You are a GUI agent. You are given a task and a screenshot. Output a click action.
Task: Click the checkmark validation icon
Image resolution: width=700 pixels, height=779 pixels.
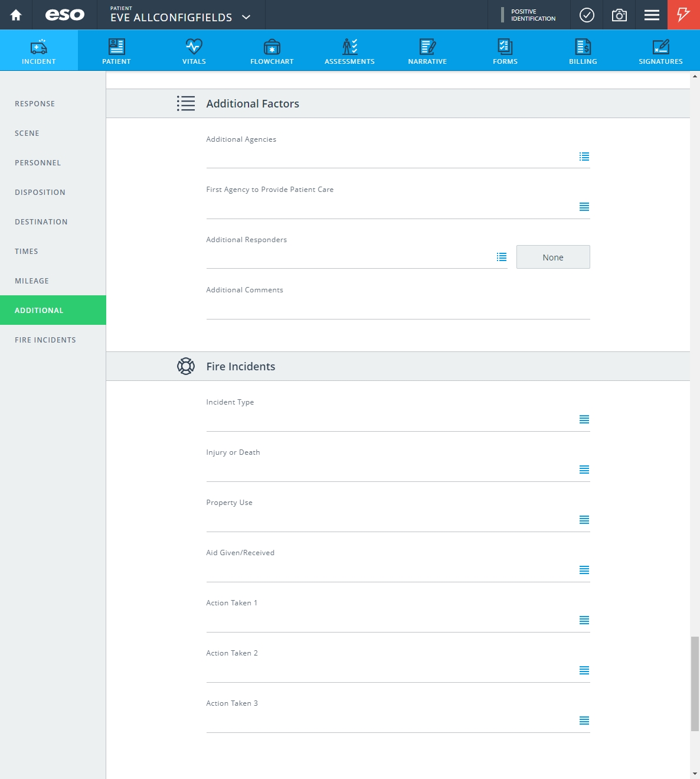point(587,15)
